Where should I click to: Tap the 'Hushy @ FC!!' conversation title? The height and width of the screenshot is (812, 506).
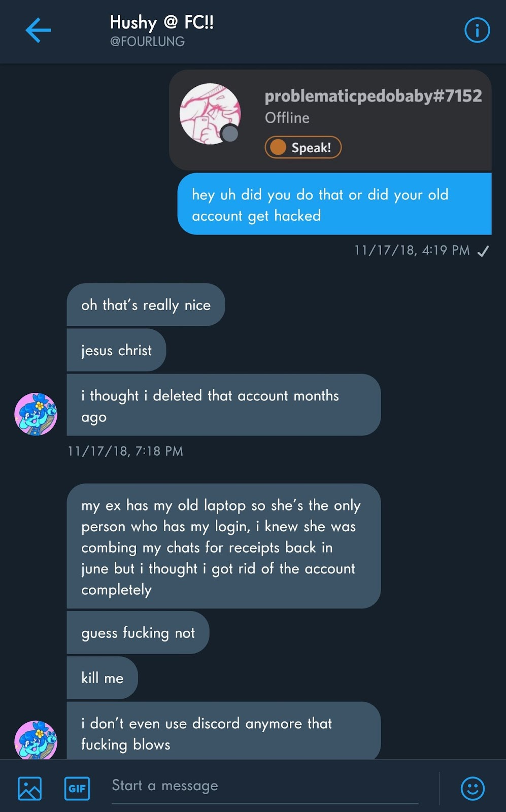161,22
